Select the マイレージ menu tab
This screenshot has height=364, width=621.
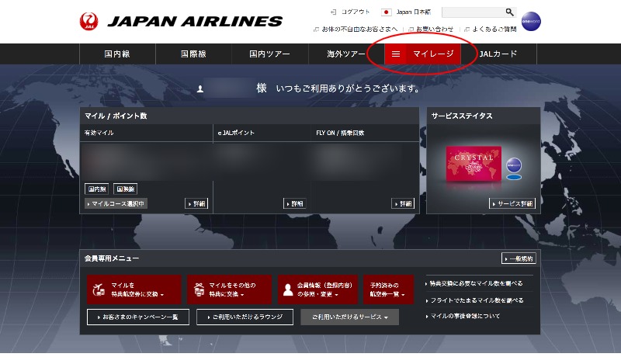422,54
